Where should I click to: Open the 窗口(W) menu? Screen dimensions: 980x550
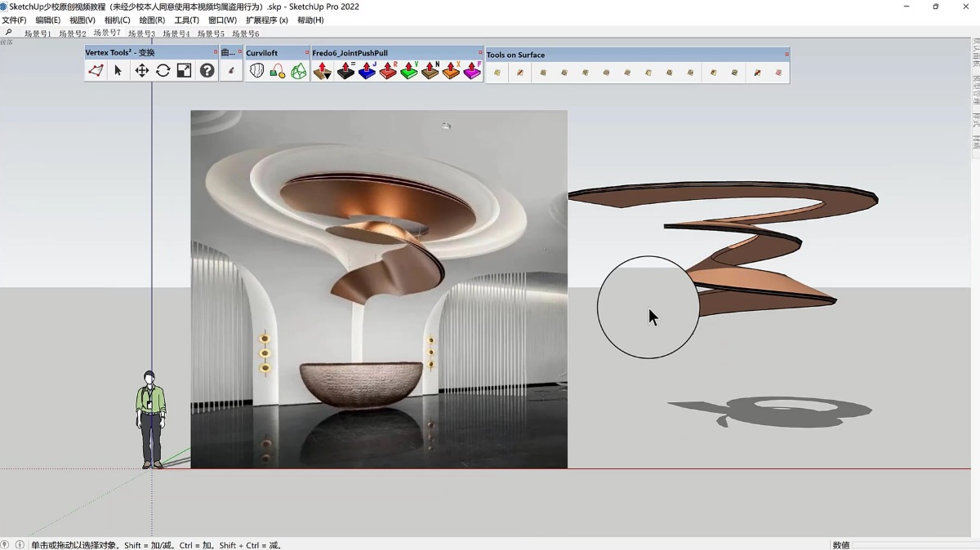(222, 20)
